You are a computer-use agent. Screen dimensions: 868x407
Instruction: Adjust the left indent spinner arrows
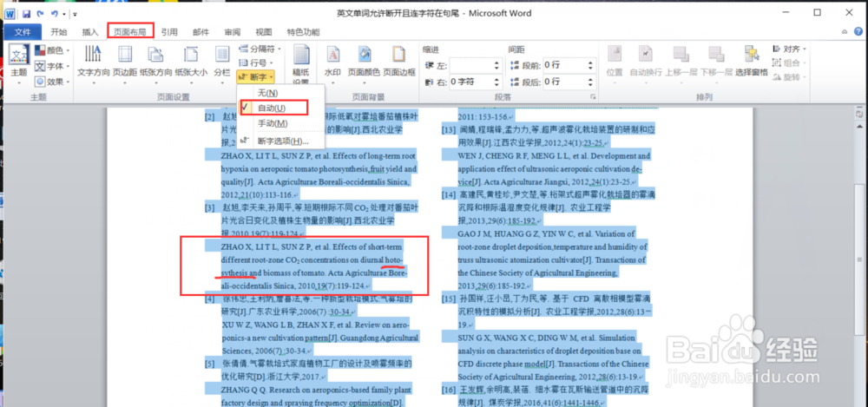point(497,65)
